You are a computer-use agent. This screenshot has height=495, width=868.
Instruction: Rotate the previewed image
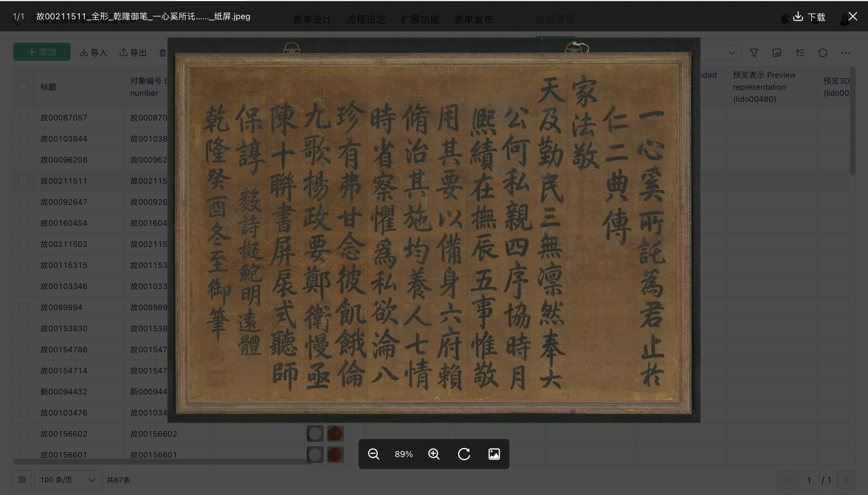pyautogui.click(x=464, y=454)
